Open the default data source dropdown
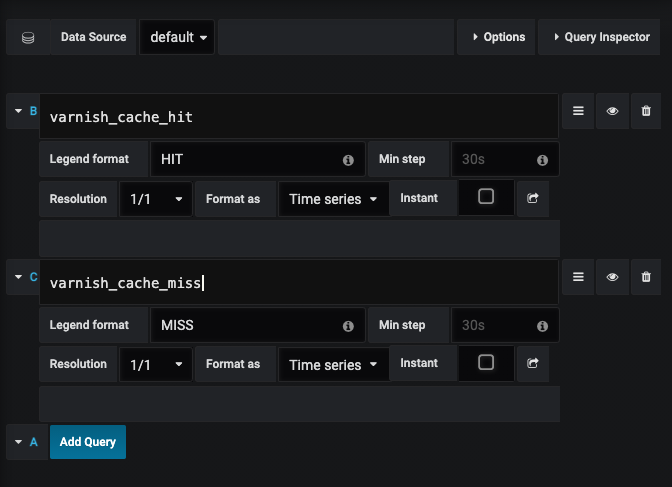 [177, 37]
